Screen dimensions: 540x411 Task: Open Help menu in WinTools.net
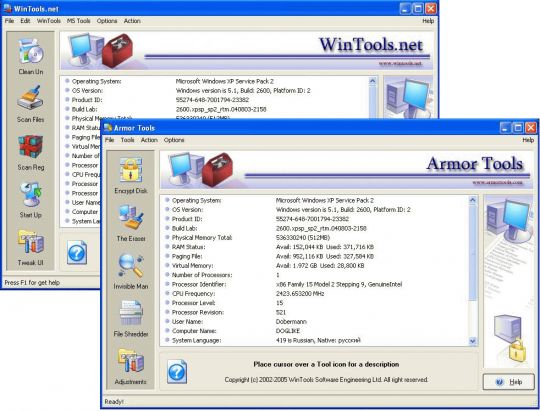(428, 21)
